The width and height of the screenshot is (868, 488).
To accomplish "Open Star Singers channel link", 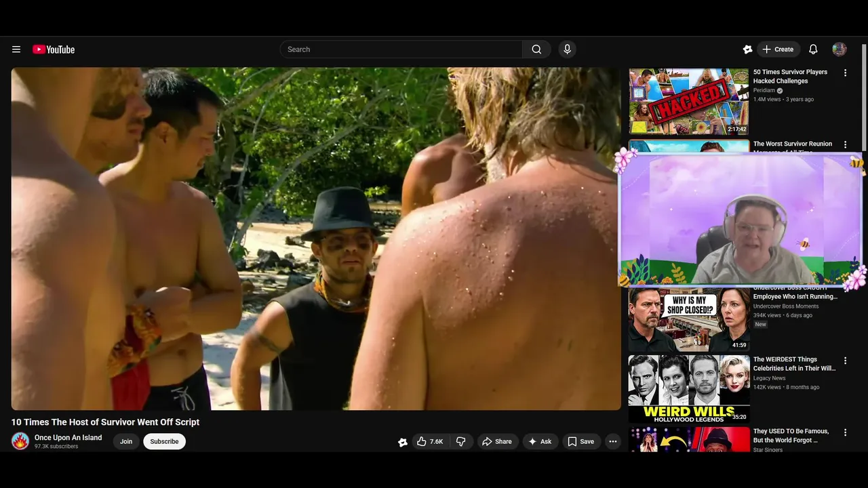I will 768,450.
